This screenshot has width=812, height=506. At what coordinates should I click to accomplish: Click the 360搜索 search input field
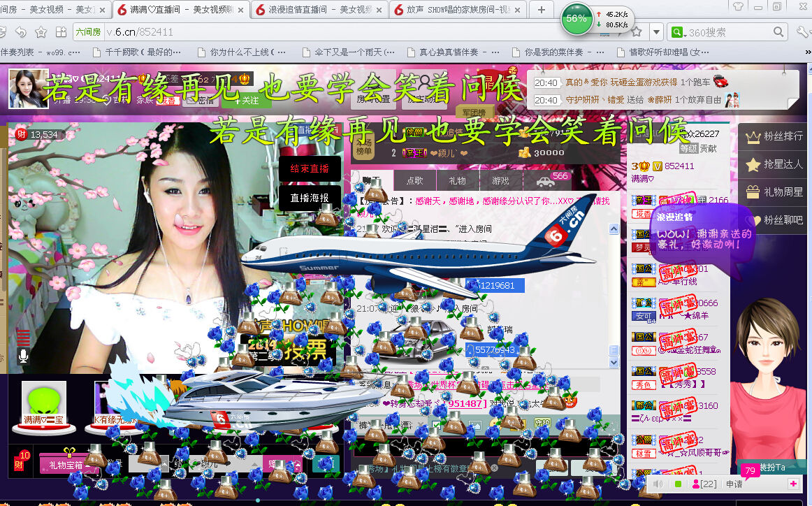coord(729,32)
